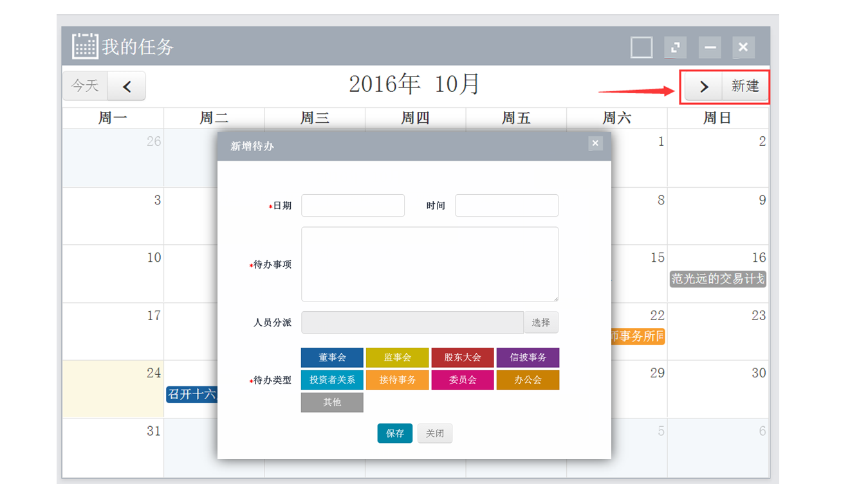Go to next month with the right arrow
Image resolution: width=841 pixels, height=504 pixels.
[x=704, y=86]
